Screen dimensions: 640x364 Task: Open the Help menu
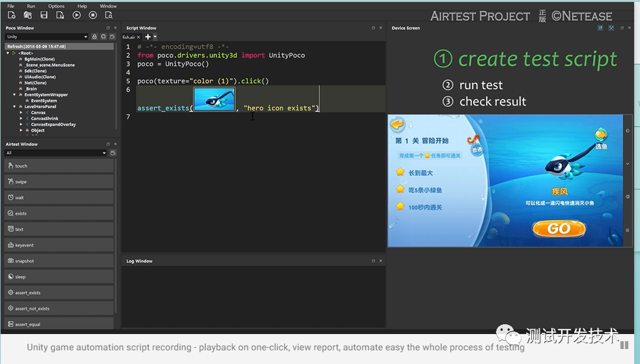pos(82,6)
